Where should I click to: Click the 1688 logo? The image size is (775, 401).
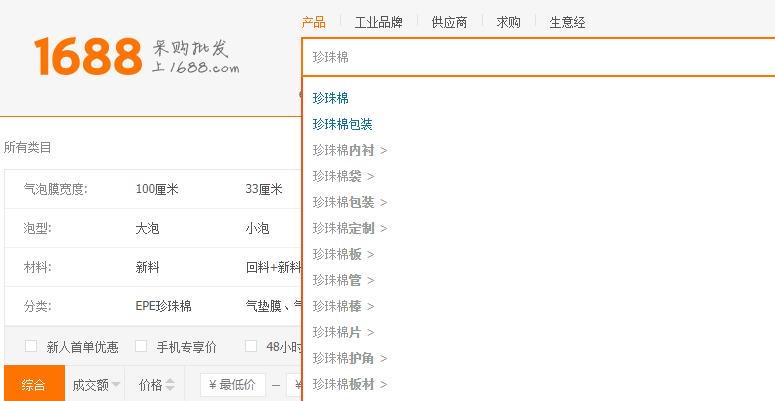[x=88, y=57]
